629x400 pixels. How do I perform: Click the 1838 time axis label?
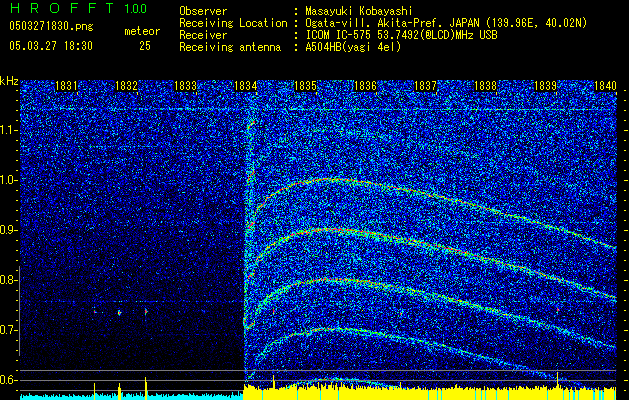[x=485, y=86]
